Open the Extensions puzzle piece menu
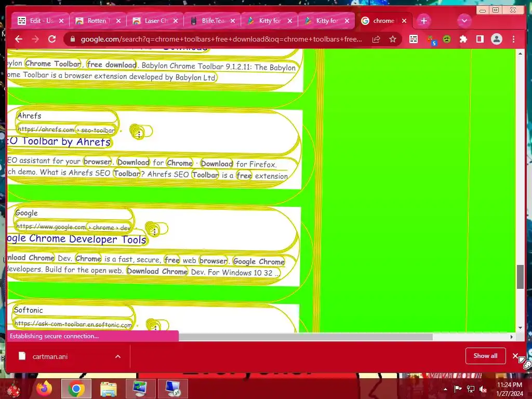The image size is (532, 399). pos(463,39)
